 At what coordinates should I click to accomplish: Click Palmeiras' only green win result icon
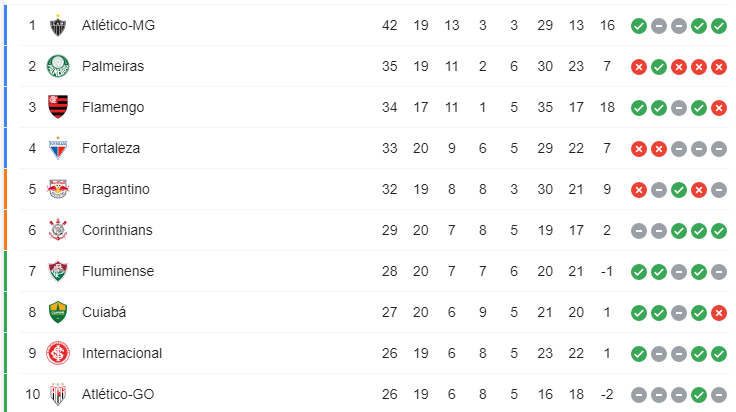click(x=659, y=67)
